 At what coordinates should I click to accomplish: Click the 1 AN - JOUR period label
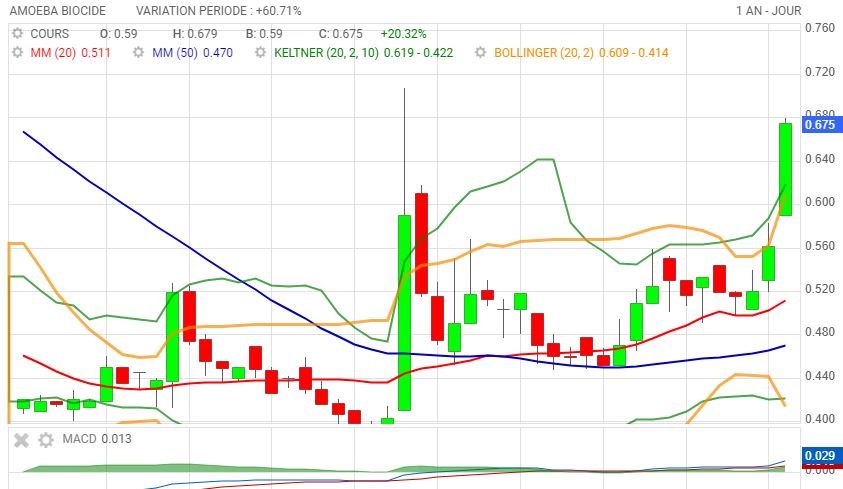coord(769,11)
